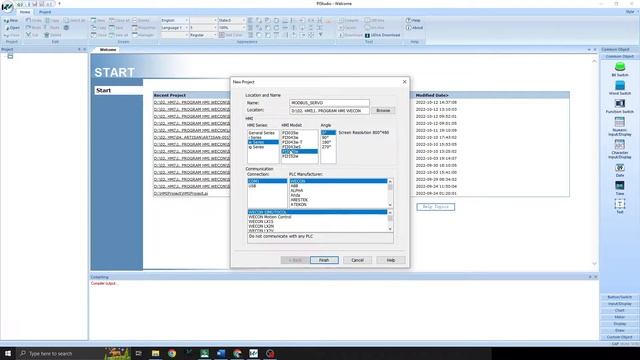This screenshot has width=640, height=360.
Task: Expand the Custom Object category
Action: pyautogui.click(x=619, y=337)
